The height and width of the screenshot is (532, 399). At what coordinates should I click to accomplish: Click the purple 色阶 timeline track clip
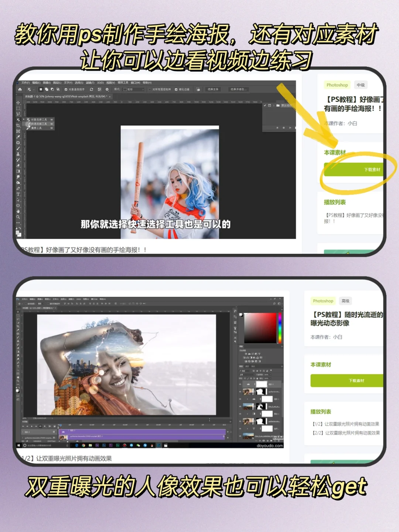[x=142, y=431]
